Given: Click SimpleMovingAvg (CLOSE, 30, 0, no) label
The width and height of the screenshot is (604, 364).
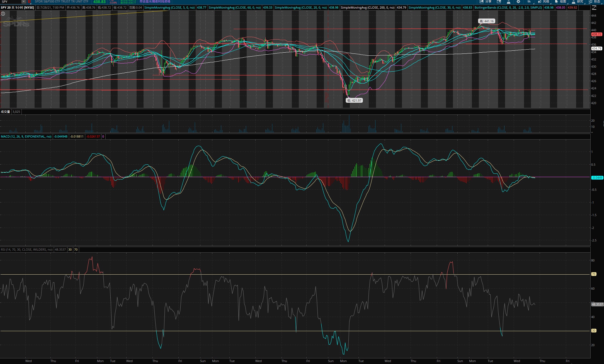Looking at the screenshot, I should pos(435,8).
